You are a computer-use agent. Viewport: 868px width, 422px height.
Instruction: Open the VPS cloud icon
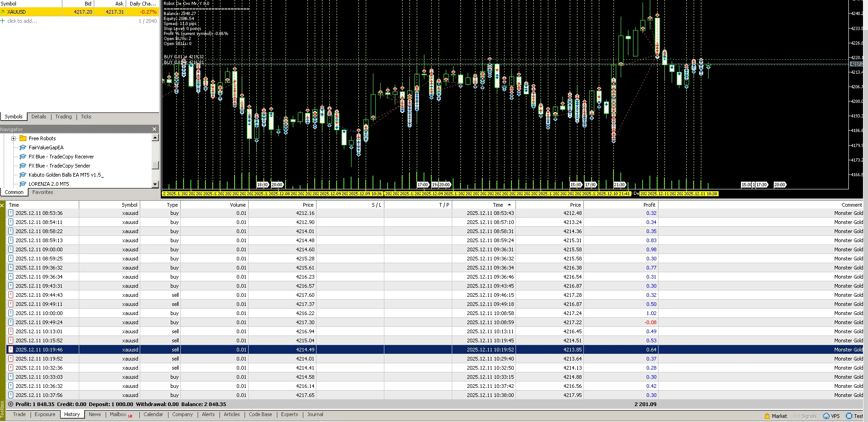click(x=826, y=416)
